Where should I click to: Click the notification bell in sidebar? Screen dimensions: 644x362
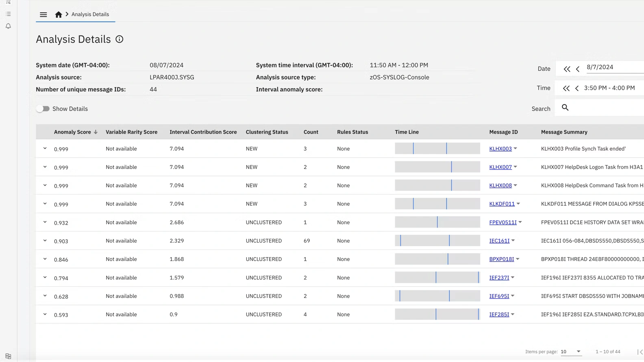pyautogui.click(x=8, y=26)
